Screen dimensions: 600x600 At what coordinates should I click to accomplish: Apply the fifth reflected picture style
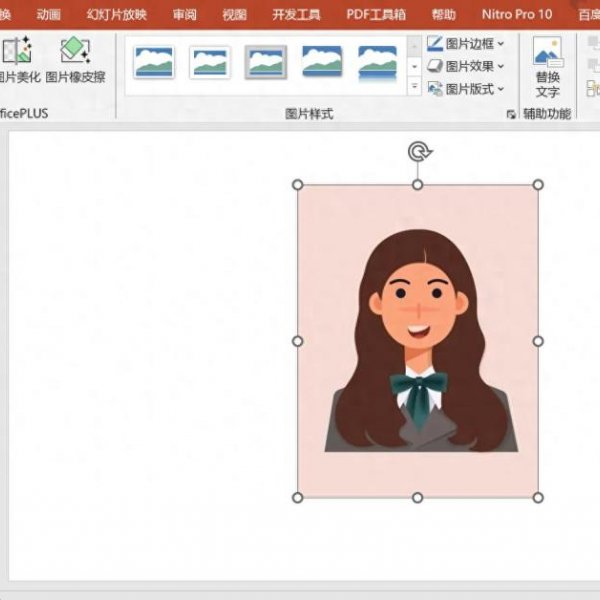(378, 62)
